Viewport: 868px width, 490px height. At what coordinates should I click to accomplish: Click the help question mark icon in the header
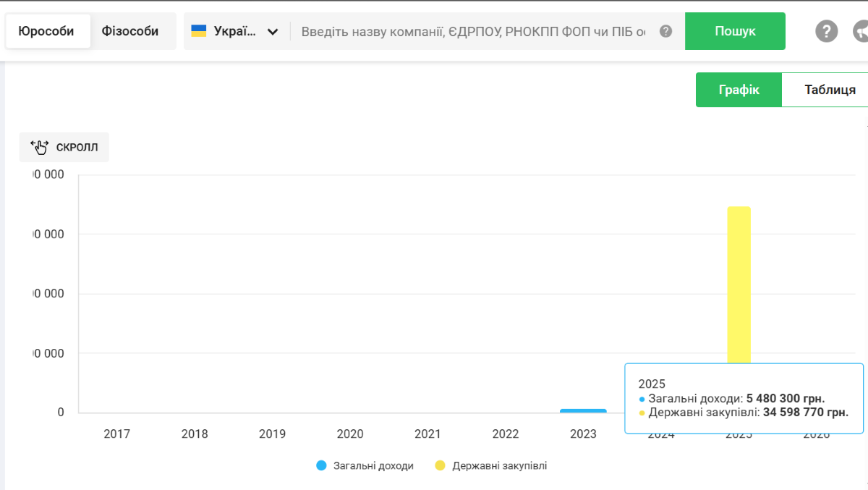click(x=827, y=31)
